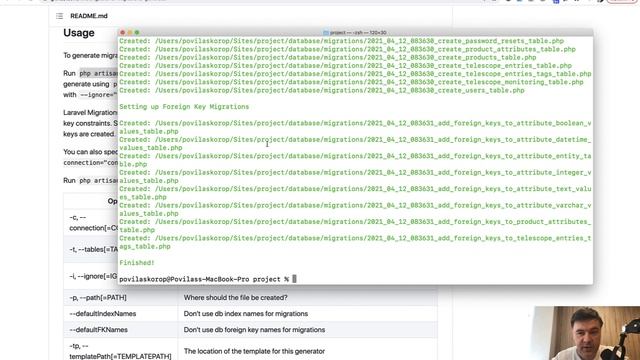Image resolution: width=640 pixels, height=360 pixels.
Task: Open the README.md table of contents icon
Action: pyautogui.click(x=60, y=16)
